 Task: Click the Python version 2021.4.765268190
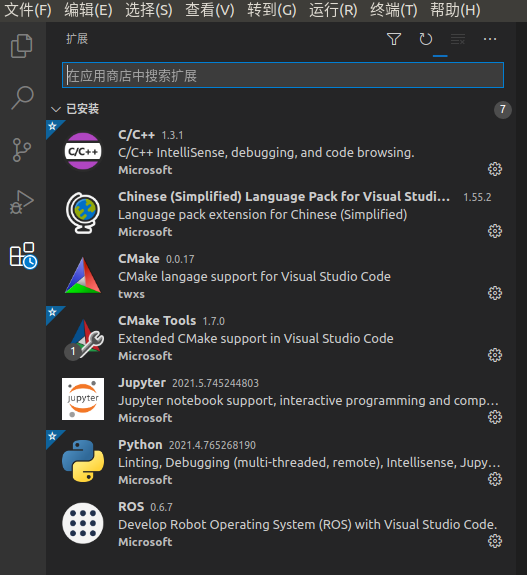(212, 446)
